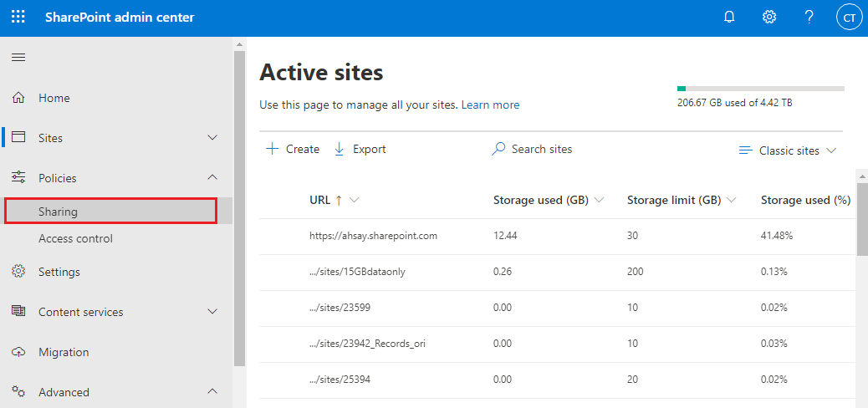The image size is (868, 408).
Task: Click the Migration cloud icon
Action: [x=18, y=352]
